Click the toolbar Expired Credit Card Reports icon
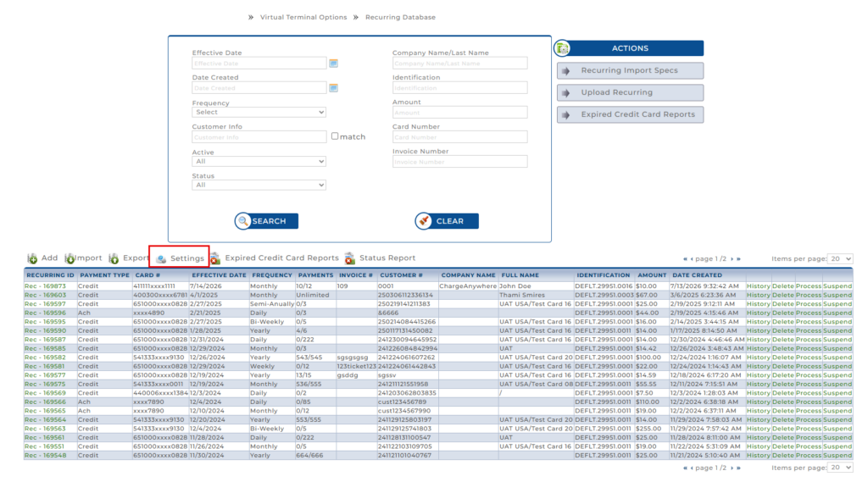This screenshot has height=482, width=868. pyautogui.click(x=214, y=258)
